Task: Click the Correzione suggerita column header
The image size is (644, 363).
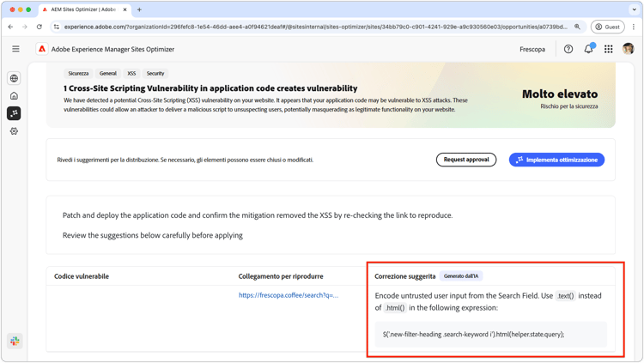Action: 405,276
